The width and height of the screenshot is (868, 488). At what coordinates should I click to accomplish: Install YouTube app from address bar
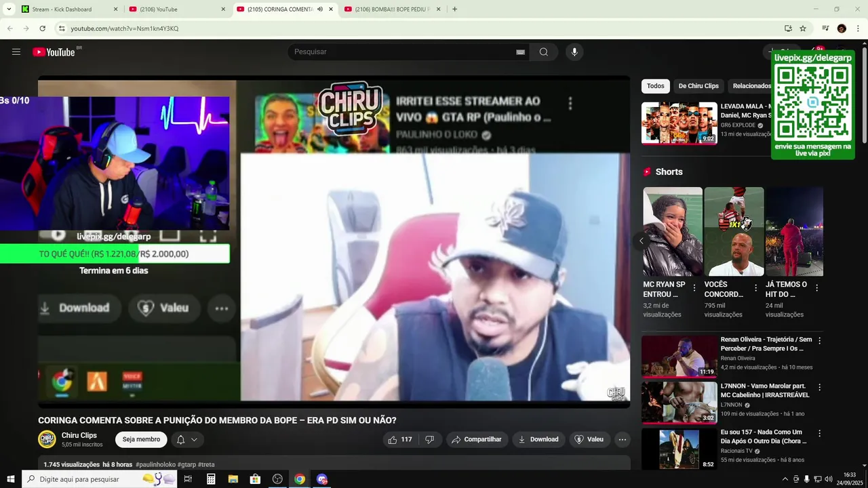pos(788,28)
